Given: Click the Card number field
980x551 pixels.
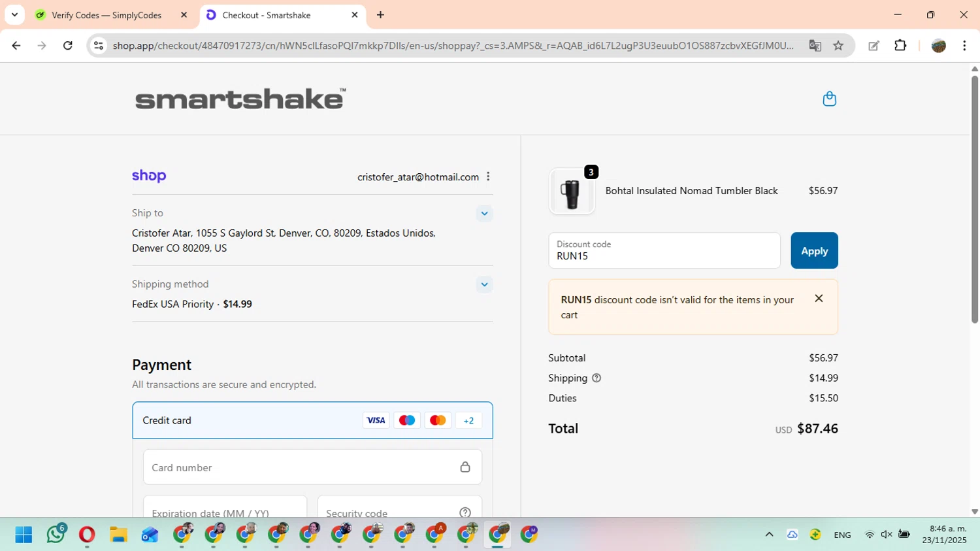Looking at the screenshot, I should pos(312,467).
